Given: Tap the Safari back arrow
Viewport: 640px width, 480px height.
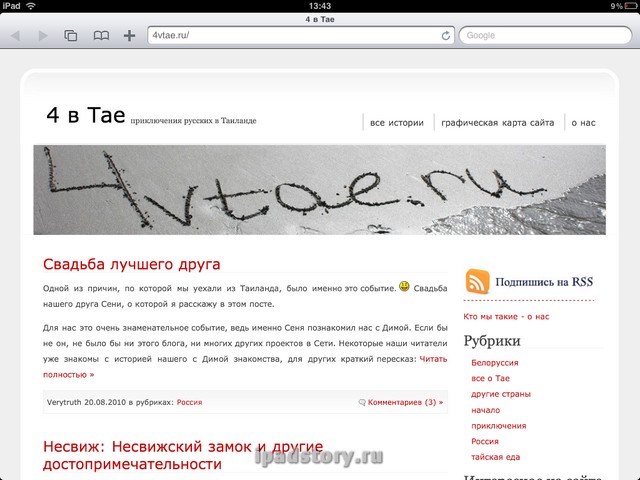Looking at the screenshot, I should [x=16, y=36].
